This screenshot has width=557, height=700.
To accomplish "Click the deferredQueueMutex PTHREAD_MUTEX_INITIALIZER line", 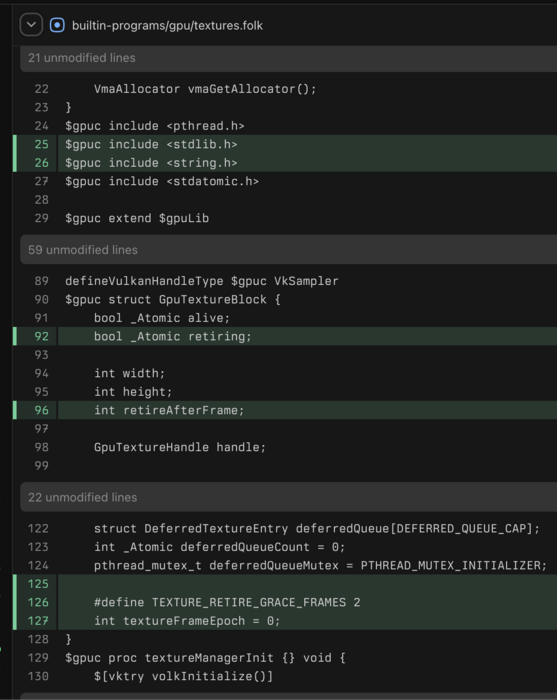I will point(320,566).
